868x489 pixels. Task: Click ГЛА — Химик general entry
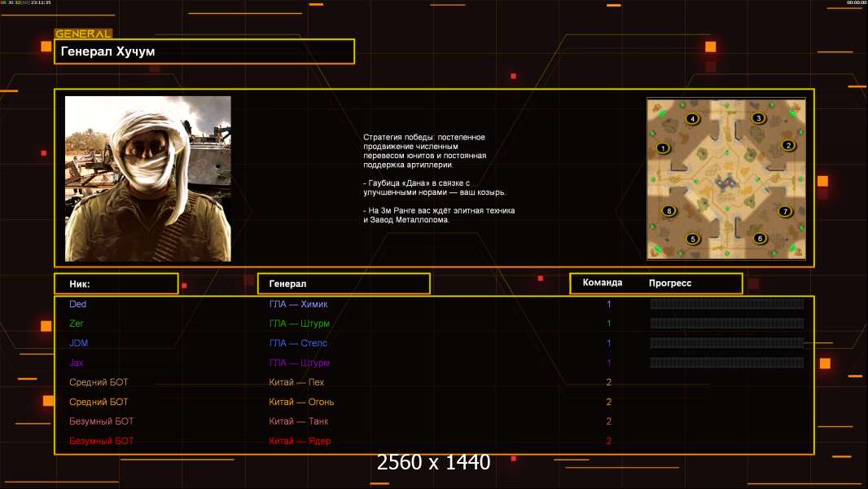[x=298, y=304]
